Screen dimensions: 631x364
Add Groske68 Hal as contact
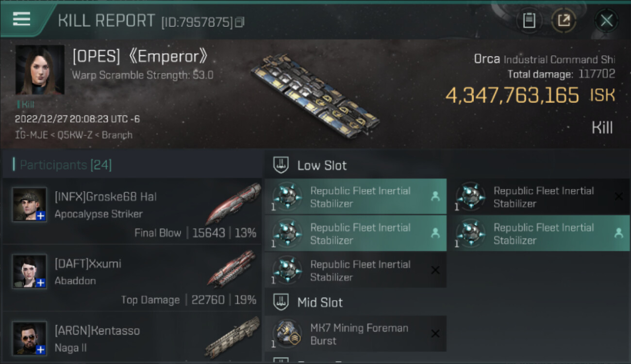point(41,216)
